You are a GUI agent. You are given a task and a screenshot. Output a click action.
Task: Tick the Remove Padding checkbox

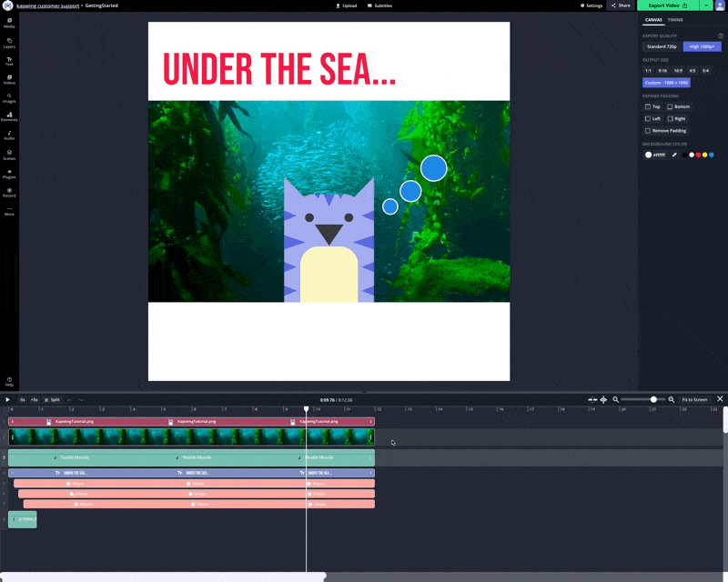tap(648, 130)
